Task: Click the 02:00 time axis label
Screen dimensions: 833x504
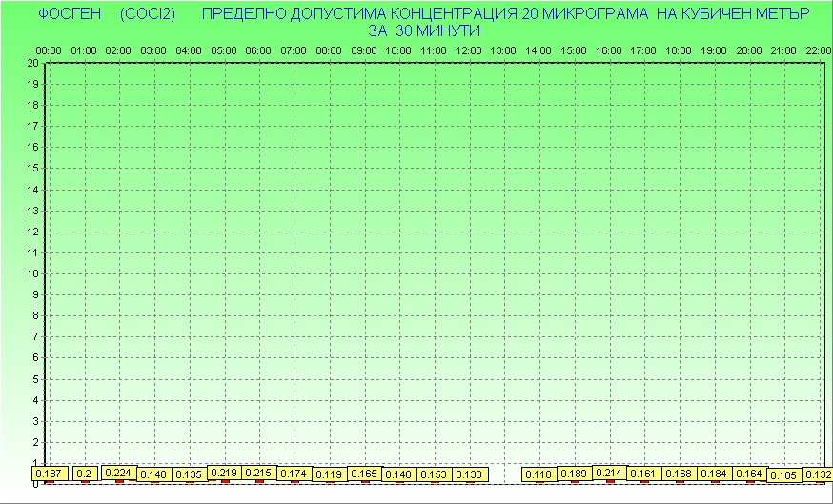Action: [118, 51]
